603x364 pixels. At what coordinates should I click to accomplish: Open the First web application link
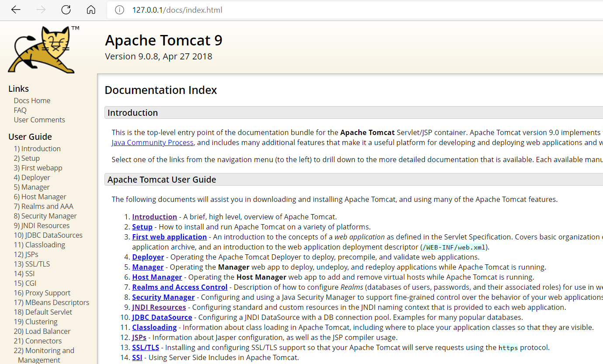pos(170,237)
